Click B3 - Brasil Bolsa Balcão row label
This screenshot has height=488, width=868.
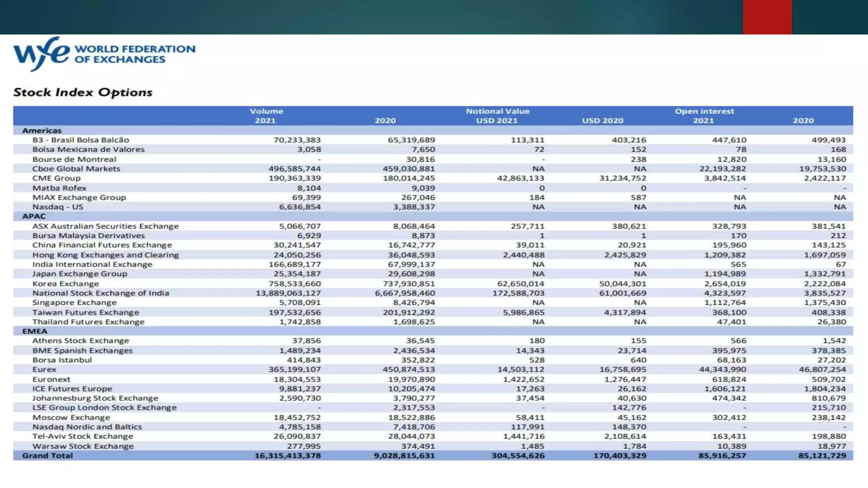pyautogui.click(x=81, y=140)
